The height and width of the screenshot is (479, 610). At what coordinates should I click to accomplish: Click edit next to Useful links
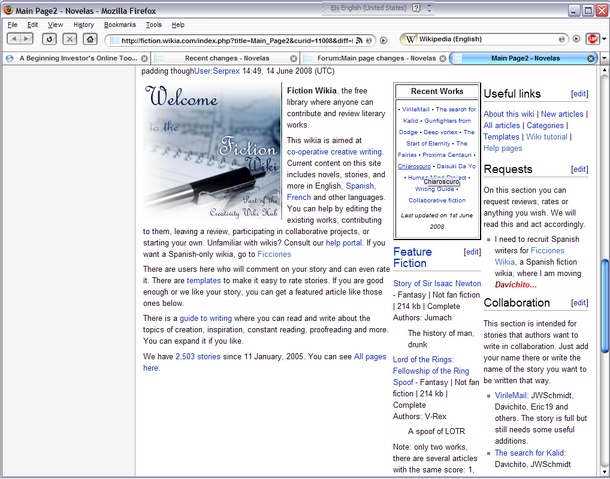(580, 94)
